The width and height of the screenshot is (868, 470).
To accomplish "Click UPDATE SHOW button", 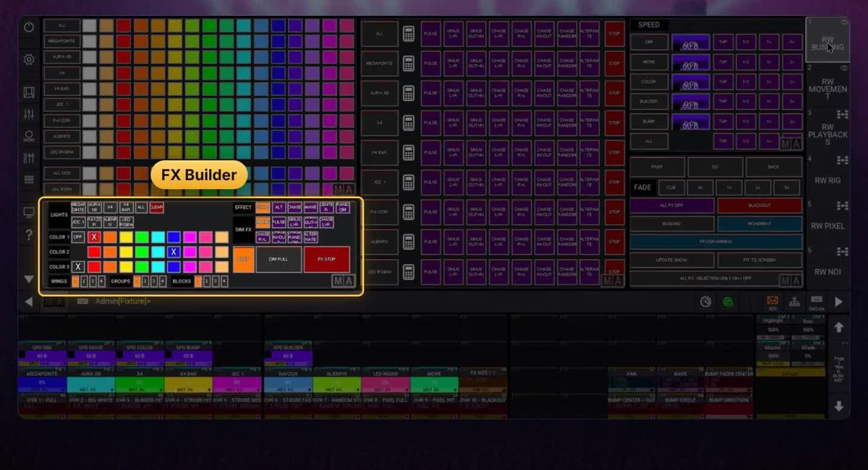I will (672, 260).
